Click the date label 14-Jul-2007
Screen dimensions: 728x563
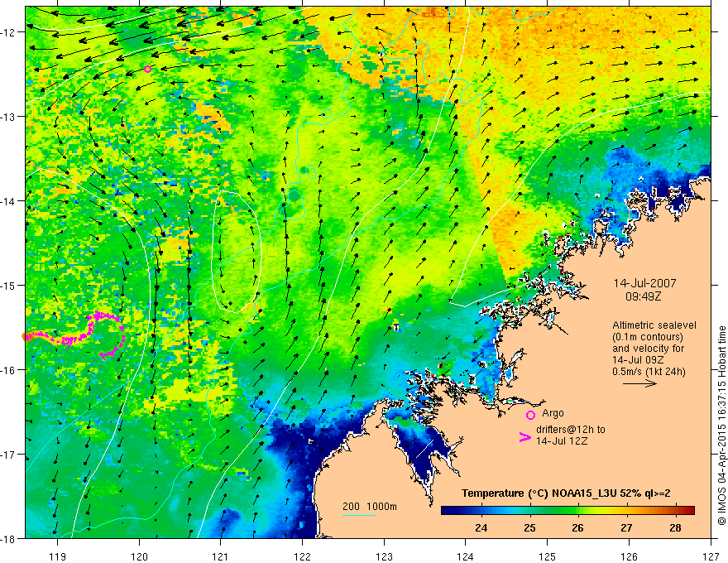point(645,283)
